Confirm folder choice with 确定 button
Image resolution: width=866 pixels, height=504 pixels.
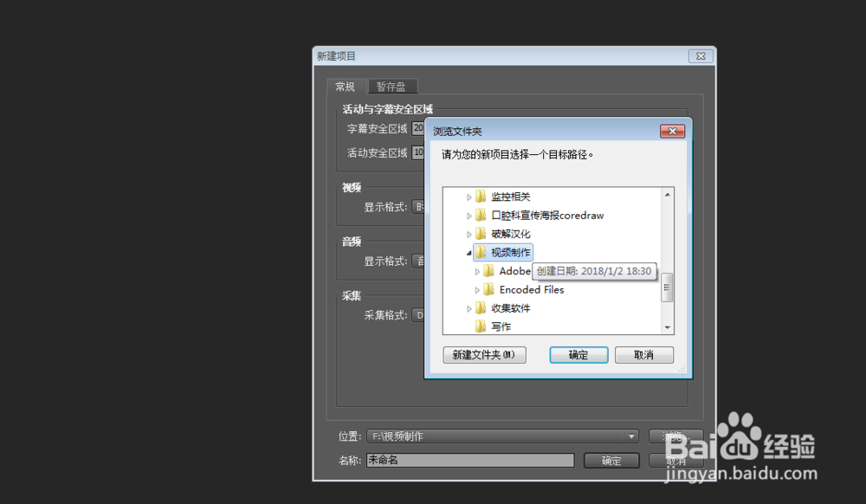pyautogui.click(x=578, y=355)
